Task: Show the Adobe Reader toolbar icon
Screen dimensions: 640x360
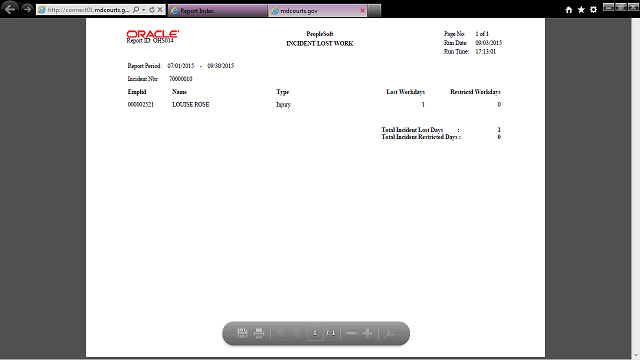Action: pyautogui.click(x=389, y=333)
